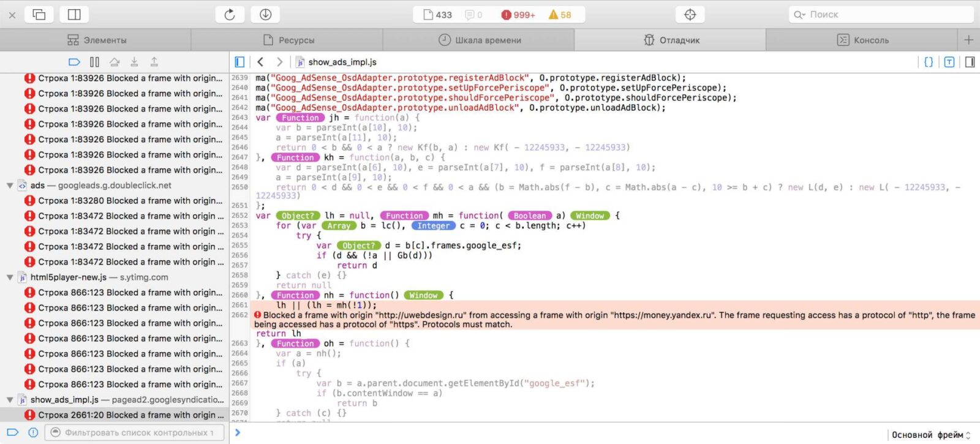Click the console prompt arrow

(238, 433)
